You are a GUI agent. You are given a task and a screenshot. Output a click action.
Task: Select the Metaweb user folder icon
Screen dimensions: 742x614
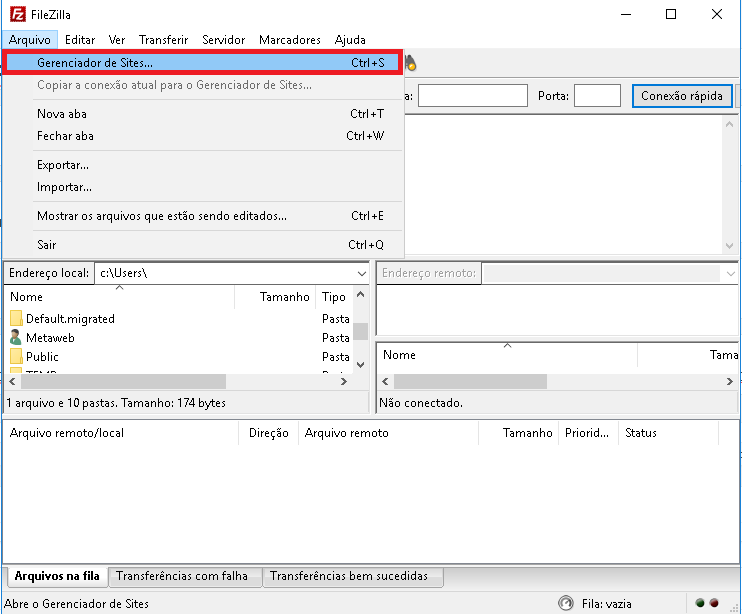16,338
